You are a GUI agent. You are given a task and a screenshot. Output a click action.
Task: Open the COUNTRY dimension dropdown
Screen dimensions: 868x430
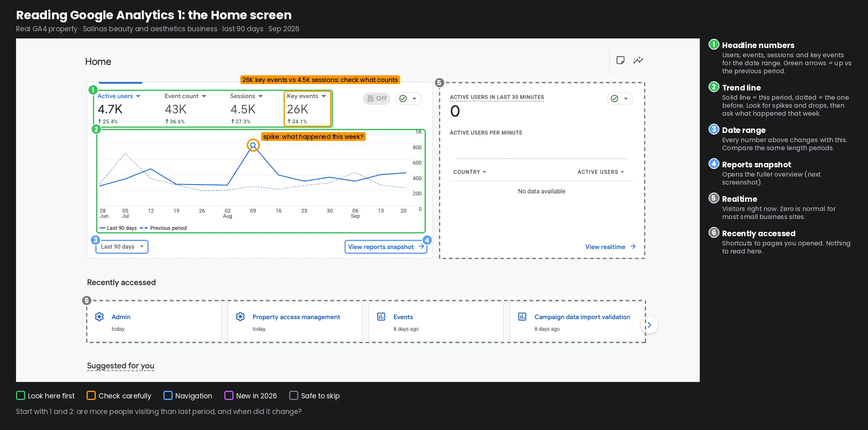[x=470, y=172]
